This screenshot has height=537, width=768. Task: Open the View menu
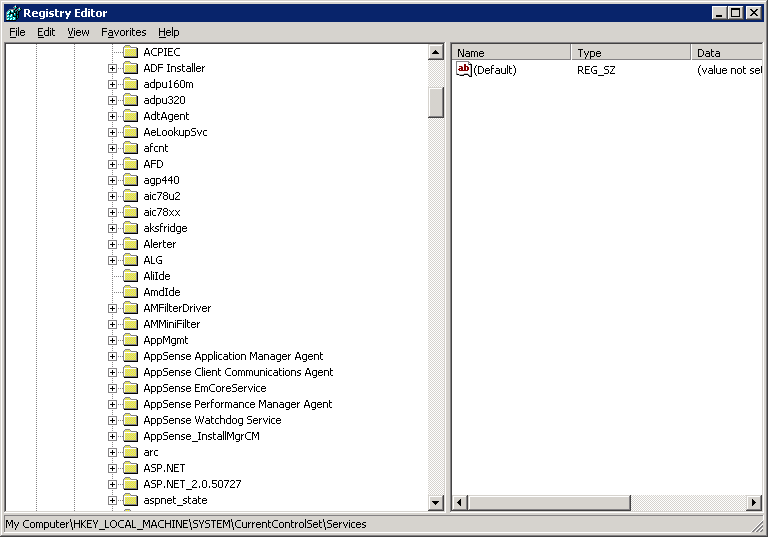78,32
